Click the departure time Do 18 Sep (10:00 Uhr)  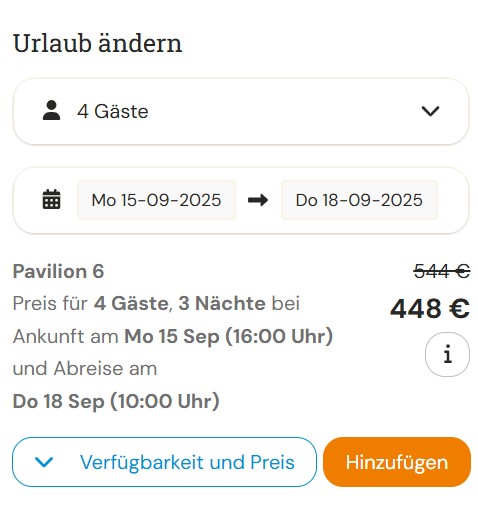pos(116,401)
